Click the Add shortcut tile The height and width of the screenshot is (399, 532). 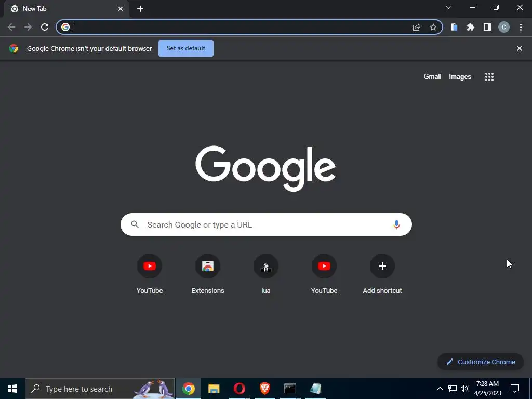pos(382,274)
